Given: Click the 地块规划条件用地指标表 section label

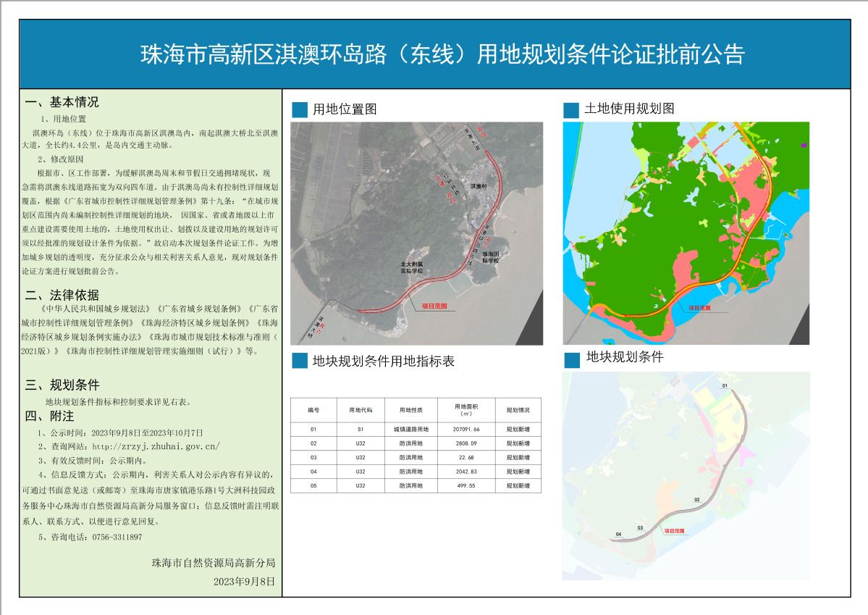Looking at the screenshot, I should click(383, 361).
